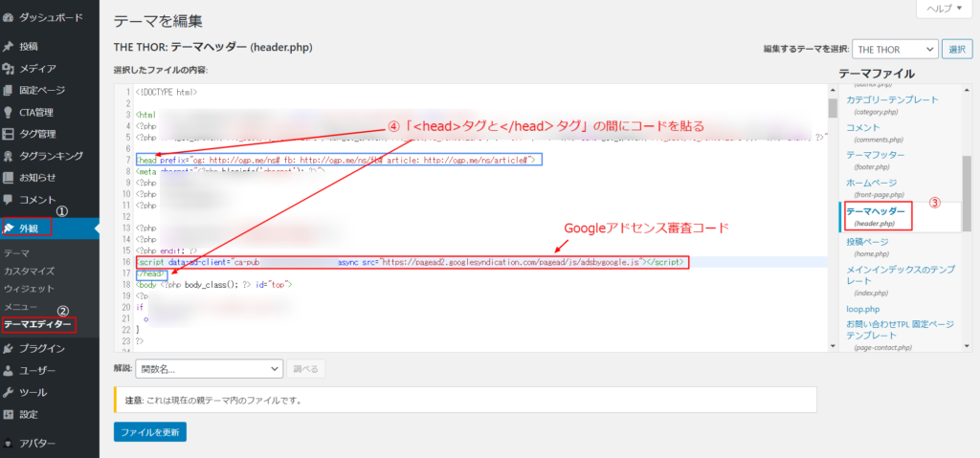Image resolution: width=980 pixels, height=458 pixels.
Task: Click the pages icon beside 固定ページ
Action: [8, 90]
